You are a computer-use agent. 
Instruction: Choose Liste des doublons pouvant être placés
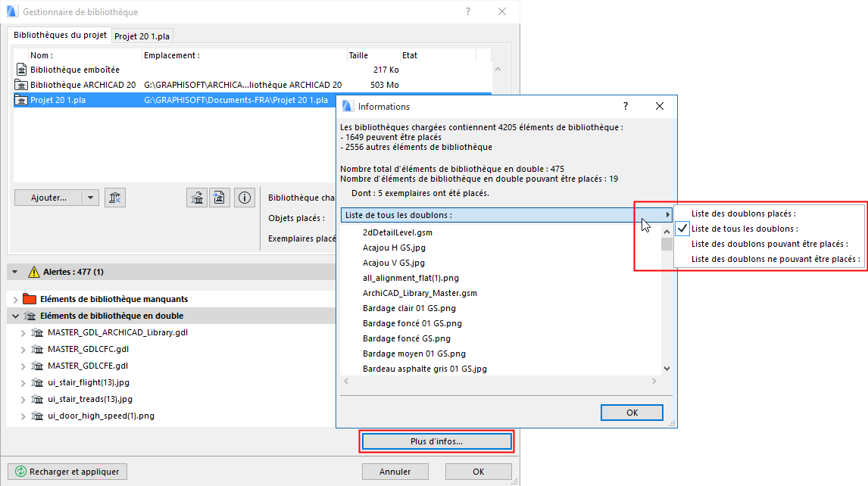pos(770,244)
